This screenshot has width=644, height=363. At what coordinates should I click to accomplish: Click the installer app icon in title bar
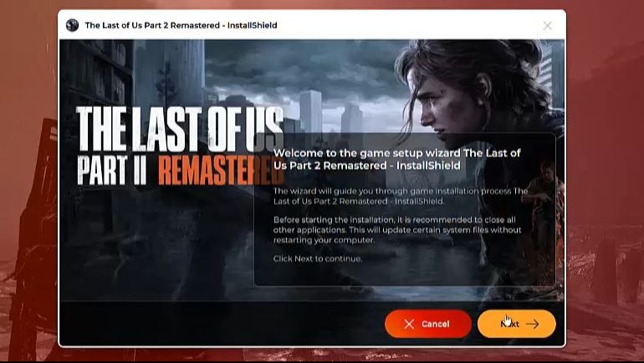(x=72, y=25)
